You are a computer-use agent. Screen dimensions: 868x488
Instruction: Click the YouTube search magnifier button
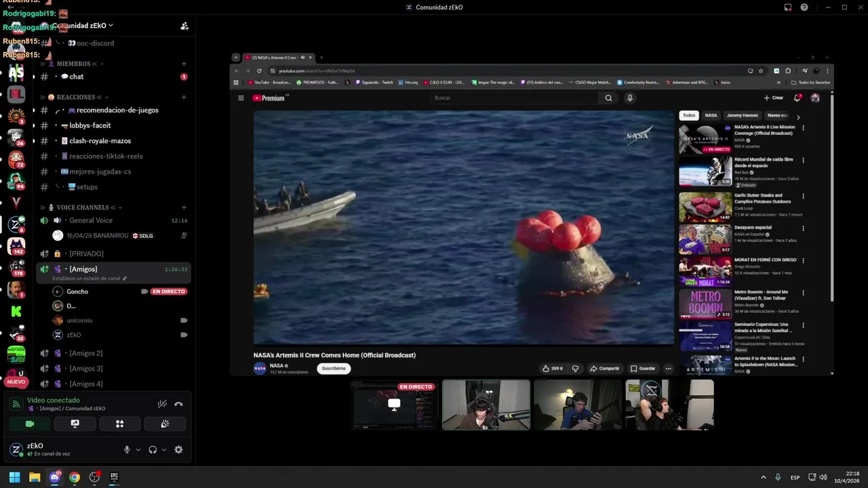[608, 98]
